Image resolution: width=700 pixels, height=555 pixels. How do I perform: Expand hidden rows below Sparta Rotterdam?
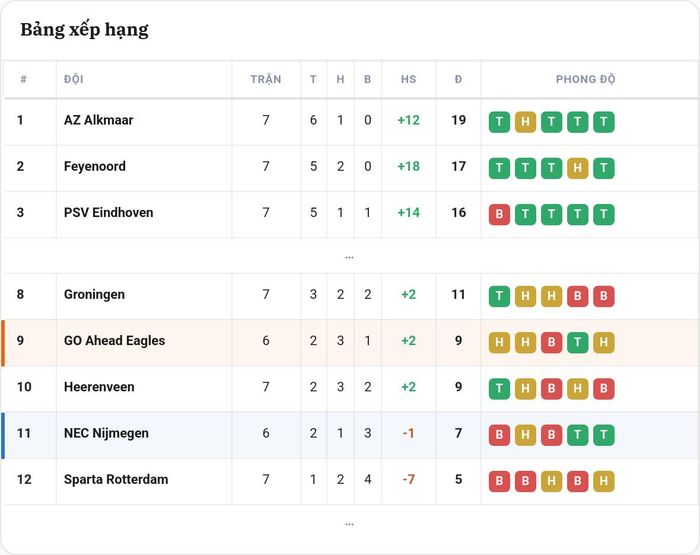[350, 524]
